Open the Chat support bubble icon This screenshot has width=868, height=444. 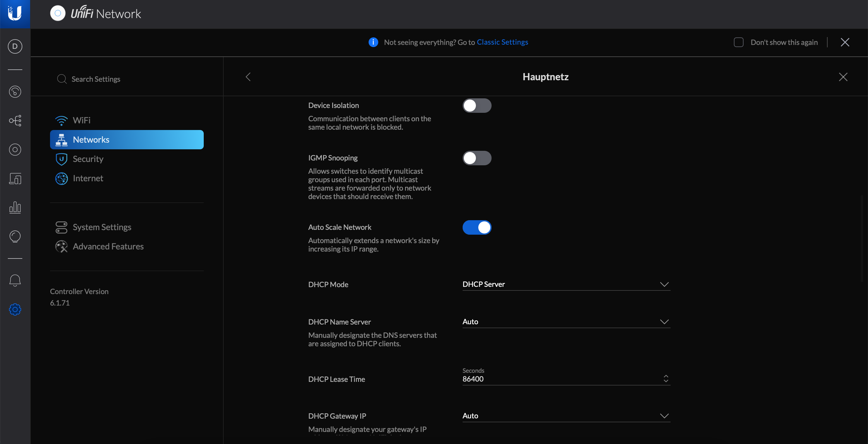(x=15, y=237)
